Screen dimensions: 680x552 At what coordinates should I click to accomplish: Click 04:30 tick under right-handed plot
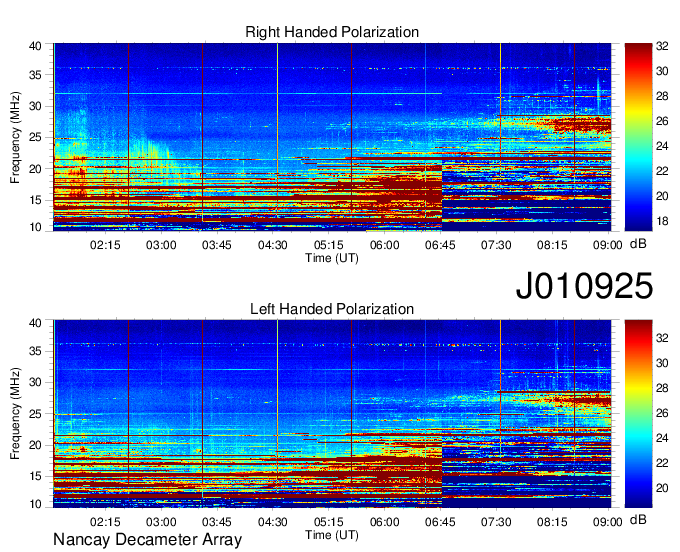pyautogui.click(x=273, y=245)
